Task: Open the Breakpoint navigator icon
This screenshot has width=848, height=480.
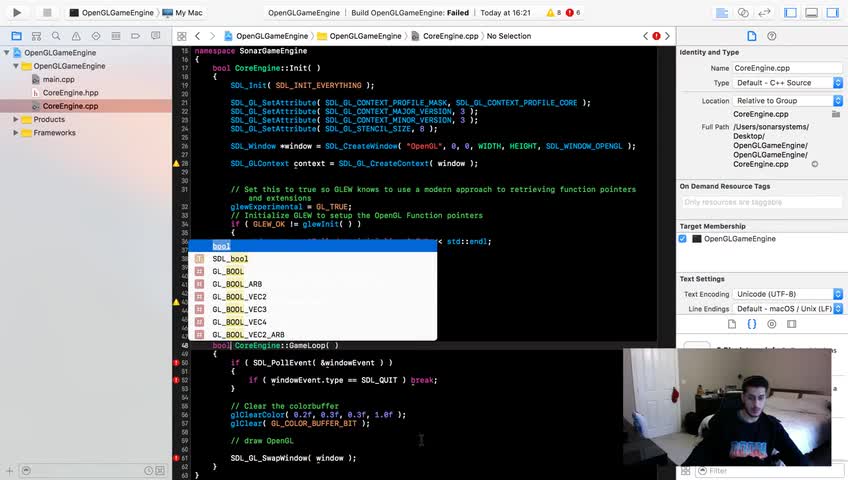Action: (x=136, y=36)
